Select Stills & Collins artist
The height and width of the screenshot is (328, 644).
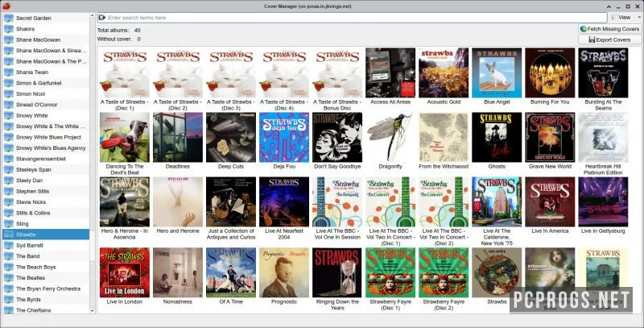[46, 213]
